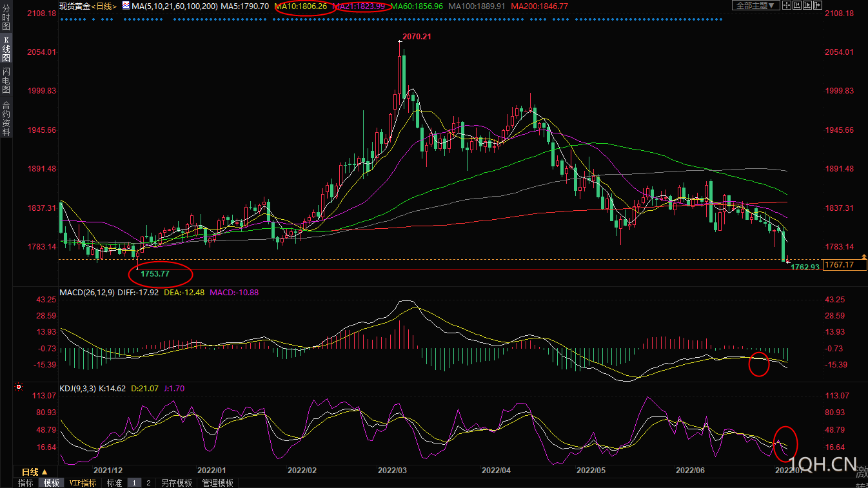Click the shrink chart range icon
868x488 pixels.
[797, 5]
